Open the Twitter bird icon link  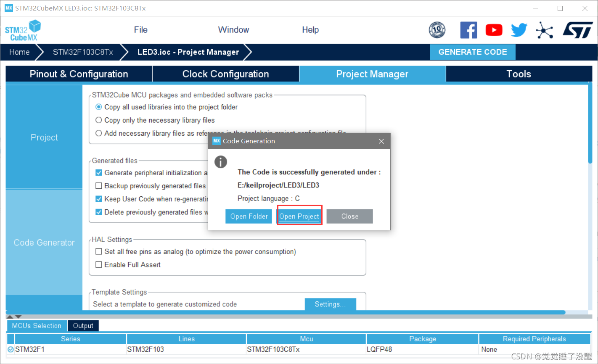[x=519, y=30]
